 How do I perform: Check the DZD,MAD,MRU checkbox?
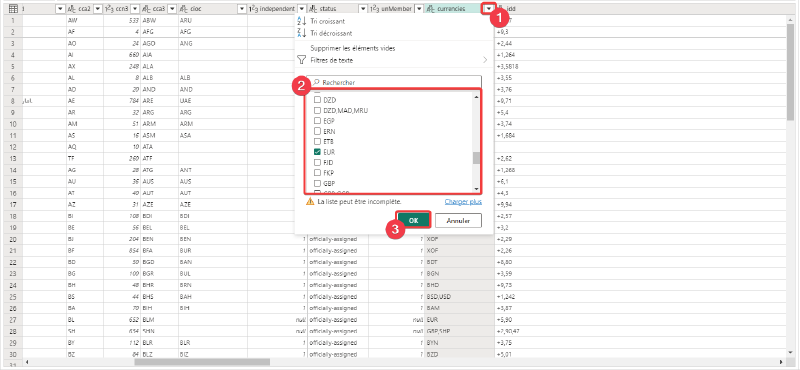[317, 110]
